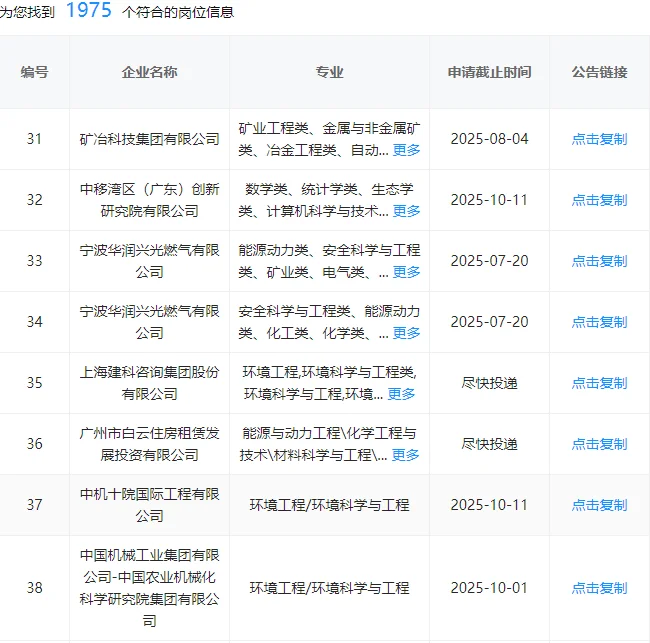
Task: Click deadline 2025-10-01
Action: pos(490,587)
